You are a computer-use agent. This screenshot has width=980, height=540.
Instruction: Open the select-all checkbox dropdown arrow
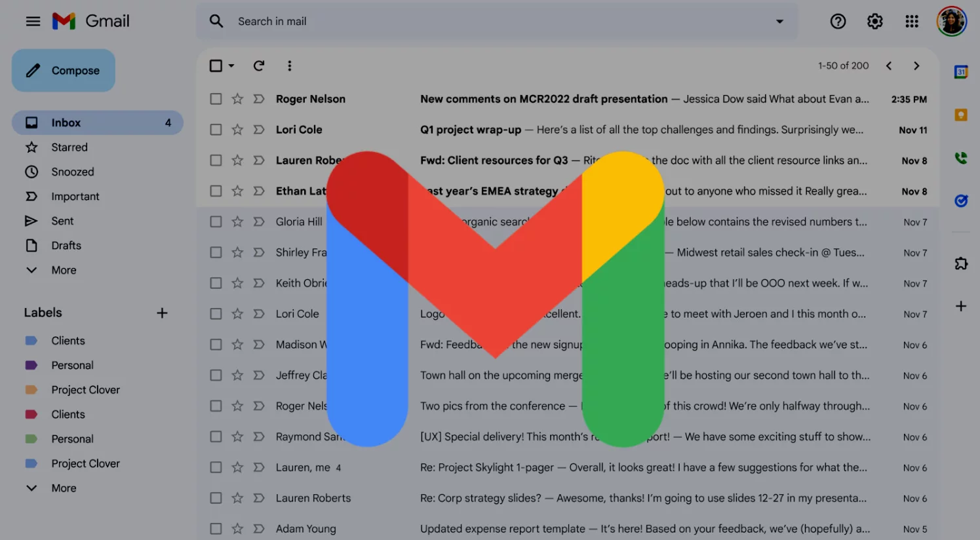(x=231, y=66)
